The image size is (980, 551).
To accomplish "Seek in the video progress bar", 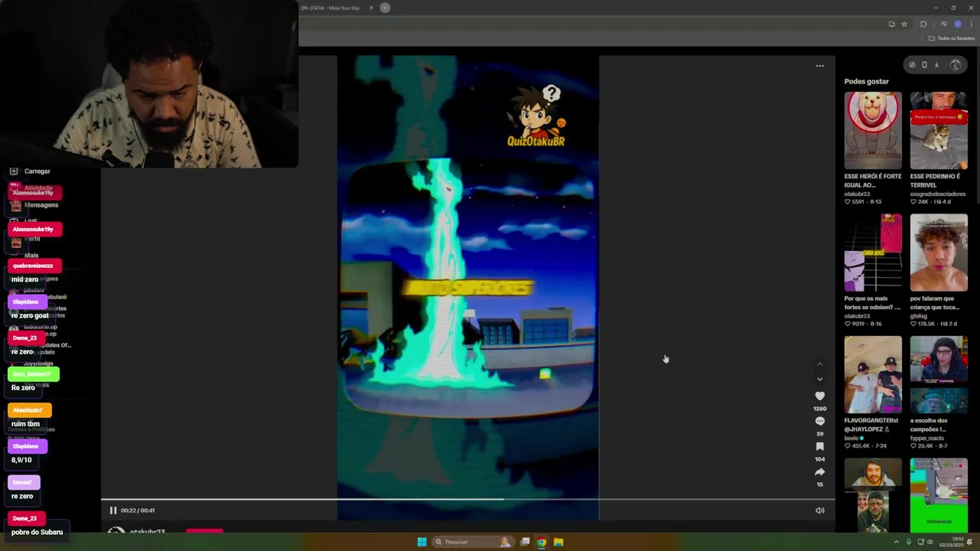I will click(x=468, y=500).
